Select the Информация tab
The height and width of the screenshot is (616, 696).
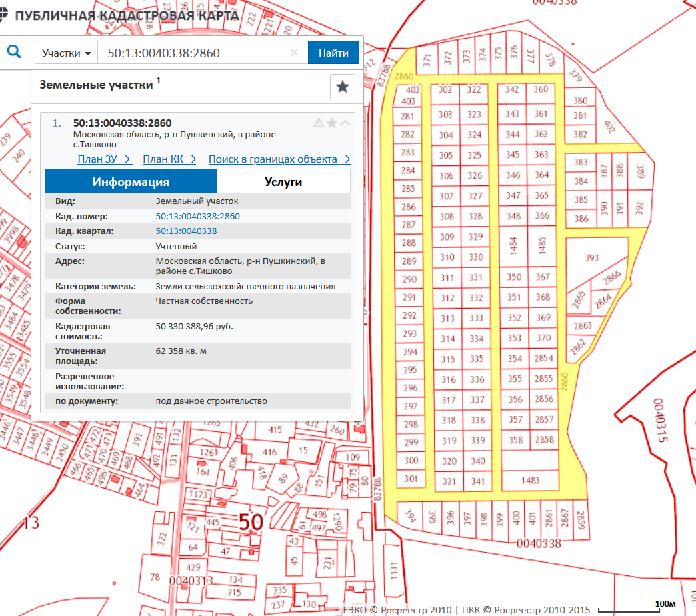(131, 181)
